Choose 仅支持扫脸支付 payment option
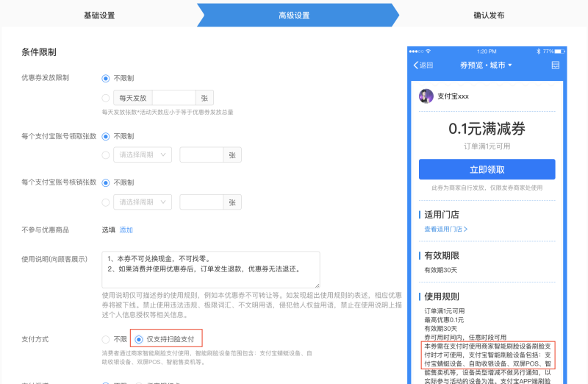The height and width of the screenshot is (384, 588). 139,339
